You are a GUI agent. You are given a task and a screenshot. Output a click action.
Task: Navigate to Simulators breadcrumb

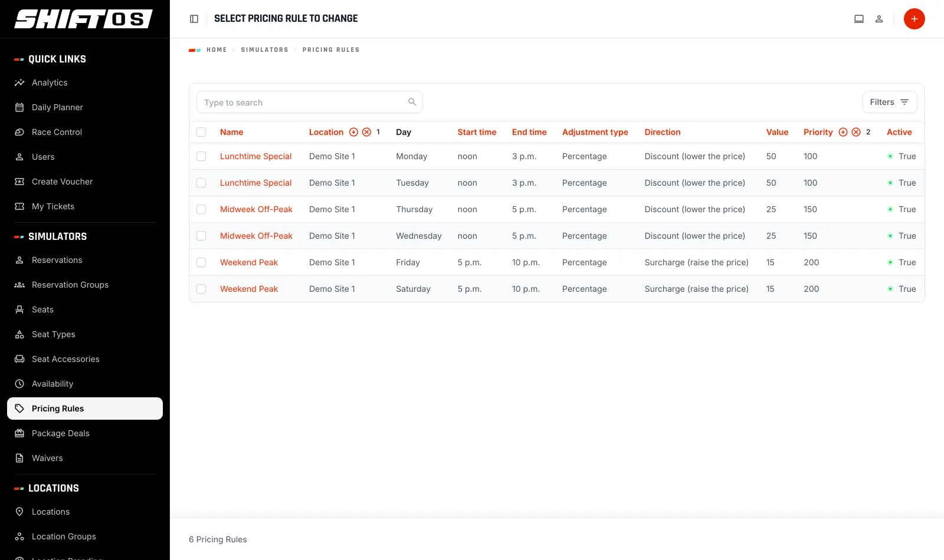pos(264,50)
